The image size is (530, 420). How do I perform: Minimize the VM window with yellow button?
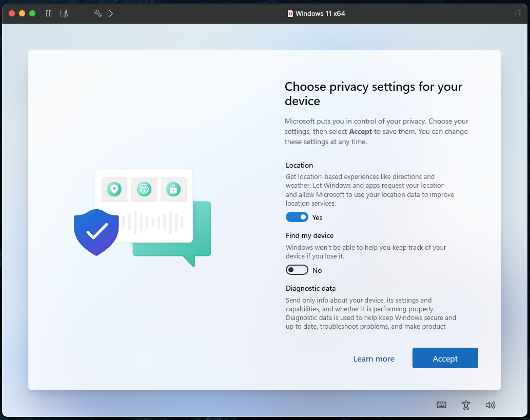tap(22, 13)
